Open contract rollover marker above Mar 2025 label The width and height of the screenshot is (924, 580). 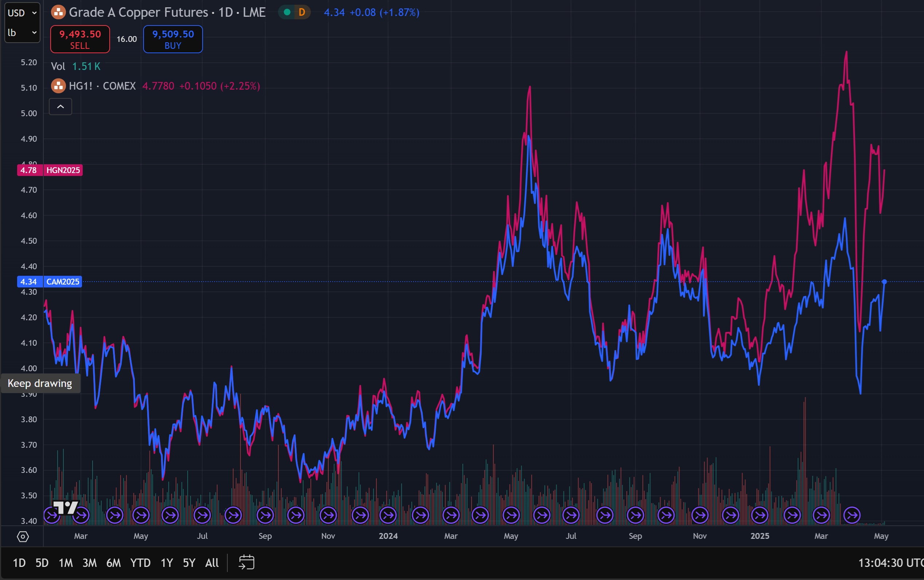pyautogui.click(x=822, y=515)
